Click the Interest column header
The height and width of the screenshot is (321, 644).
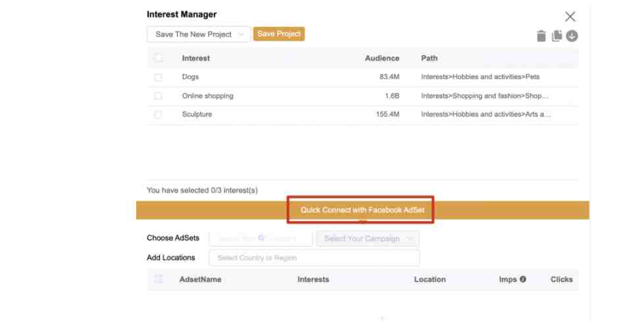point(196,59)
